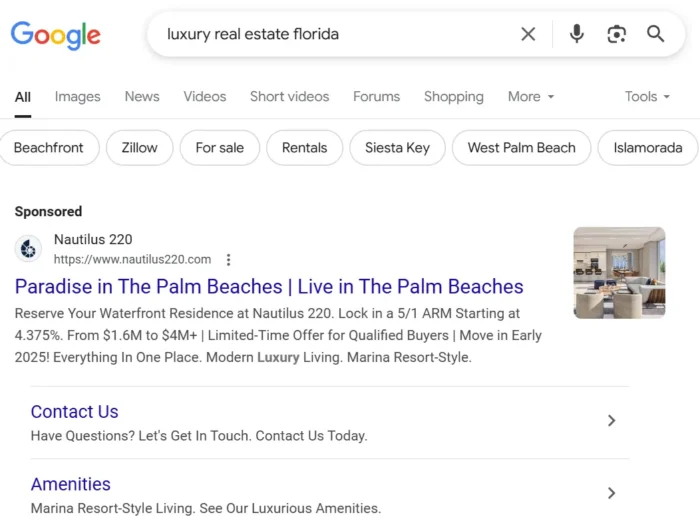Click the 'Nautilus 220' advertiser name
Viewport: 700px width, 521px height.
coord(93,239)
